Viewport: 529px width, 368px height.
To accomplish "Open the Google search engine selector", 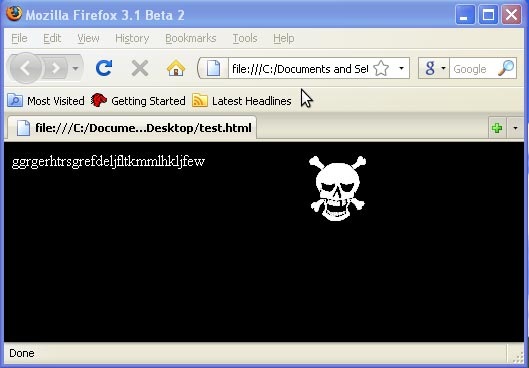I will (x=434, y=68).
